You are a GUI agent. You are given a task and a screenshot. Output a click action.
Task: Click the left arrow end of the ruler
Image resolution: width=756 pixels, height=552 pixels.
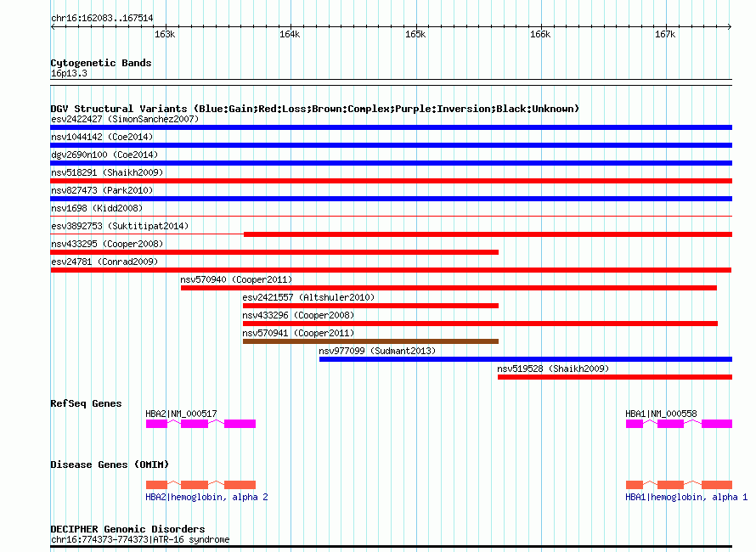[x=53, y=26]
